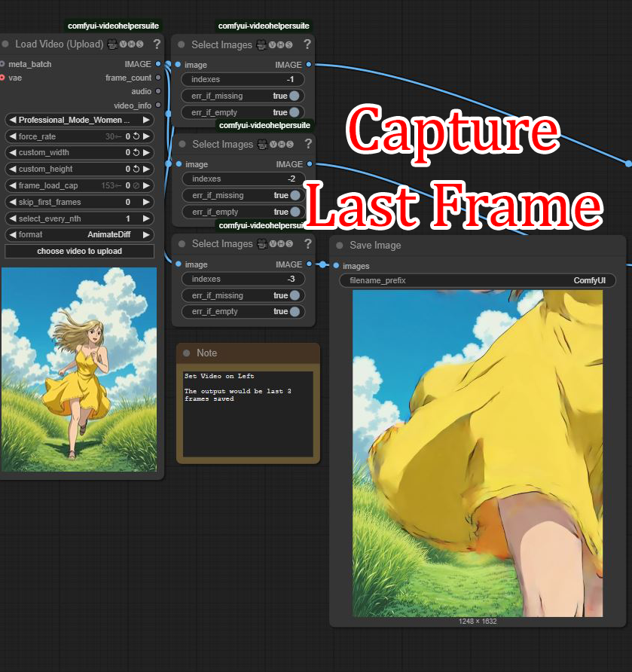Click the VHS film icon on Load Video node
This screenshot has height=672, width=632.
(112, 44)
